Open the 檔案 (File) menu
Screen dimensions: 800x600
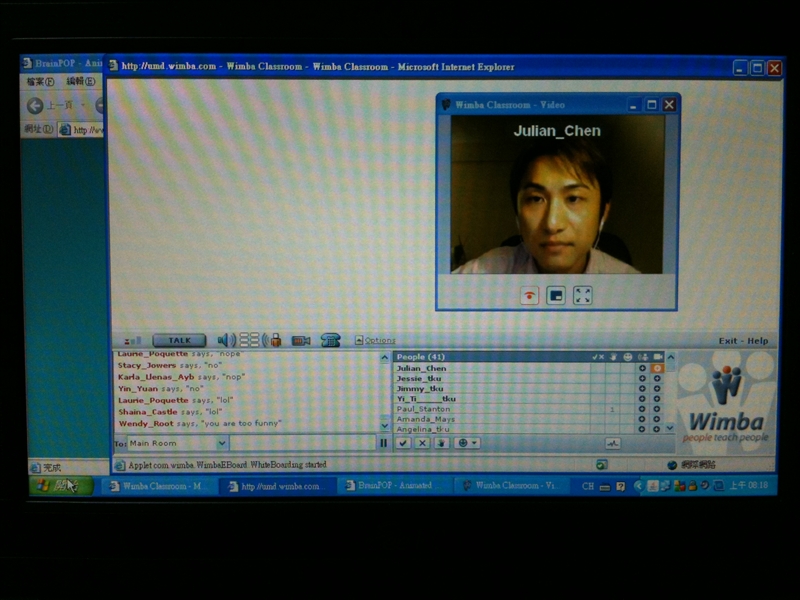[x=40, y=81]
